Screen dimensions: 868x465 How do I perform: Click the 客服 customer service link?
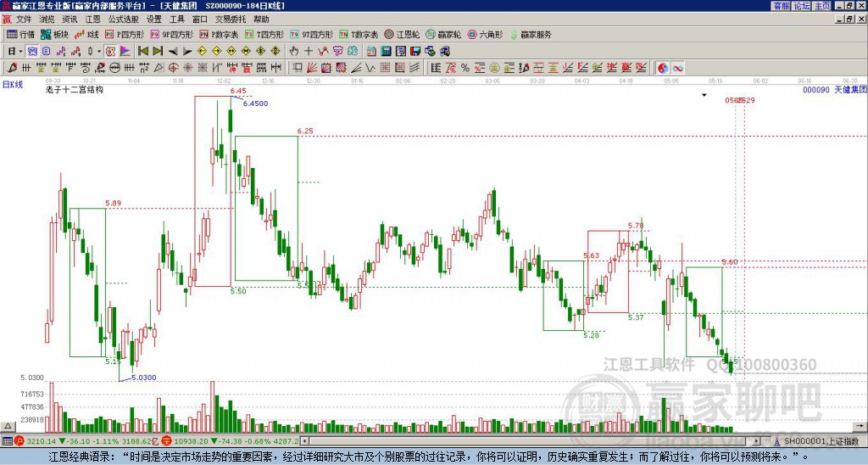pos(781,6)
